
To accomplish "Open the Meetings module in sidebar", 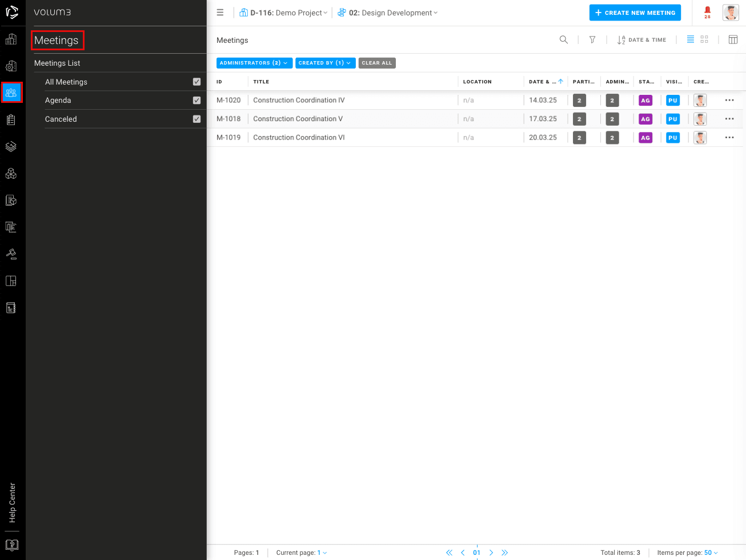I will click(11, 93).
